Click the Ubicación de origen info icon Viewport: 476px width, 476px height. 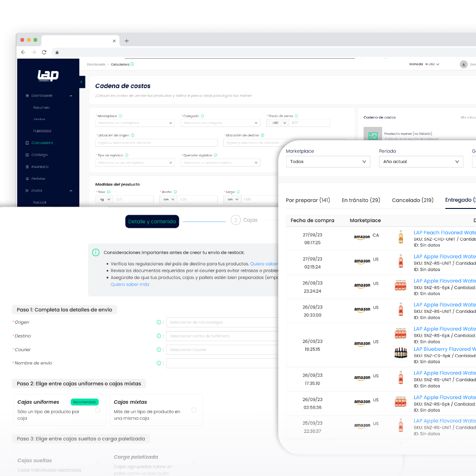(133, 135)
